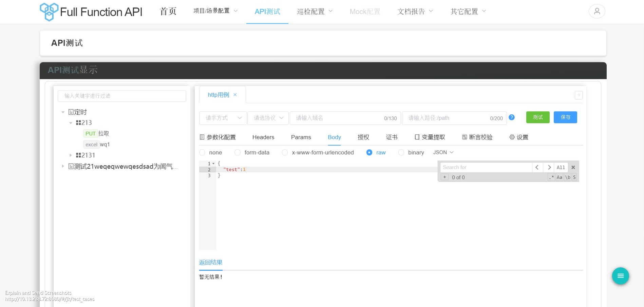
Task: Select Mock配置 in top navigation
Action: coord(365,12)
